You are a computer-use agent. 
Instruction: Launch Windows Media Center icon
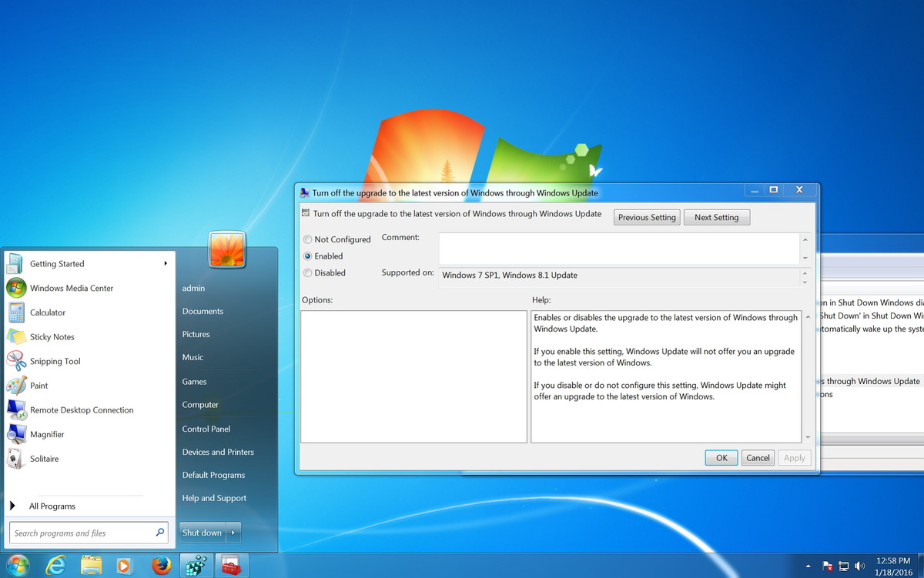tap(16, 288)
